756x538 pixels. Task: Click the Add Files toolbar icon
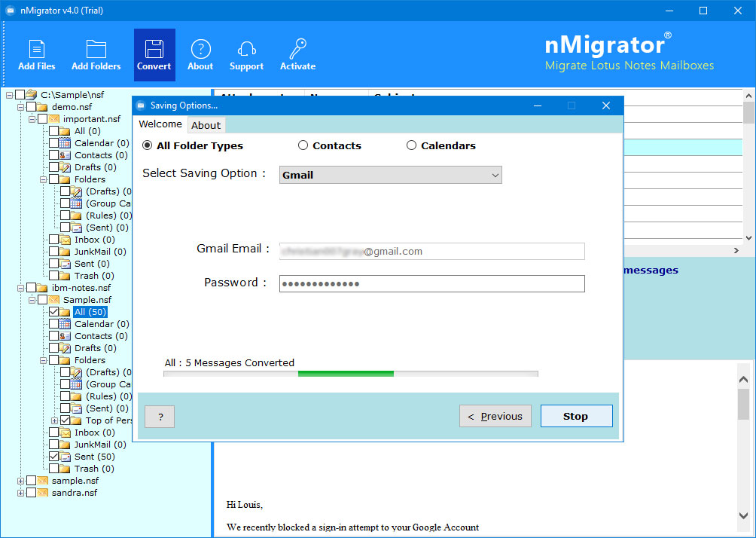pyautogui.click(x=37, y=49)
